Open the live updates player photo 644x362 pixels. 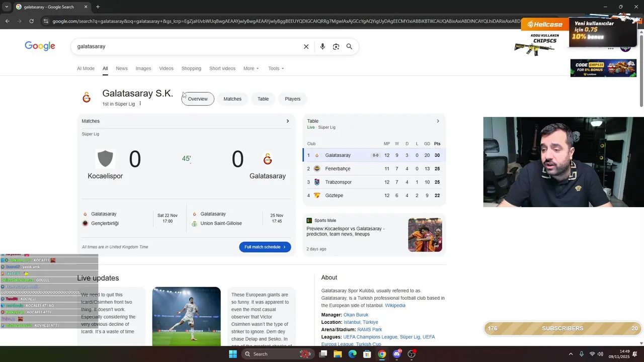[x=187, y=317]
